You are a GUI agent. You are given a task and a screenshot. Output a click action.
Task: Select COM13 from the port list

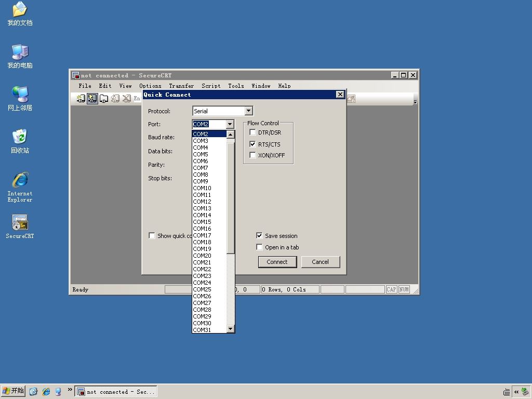(209, 208)
